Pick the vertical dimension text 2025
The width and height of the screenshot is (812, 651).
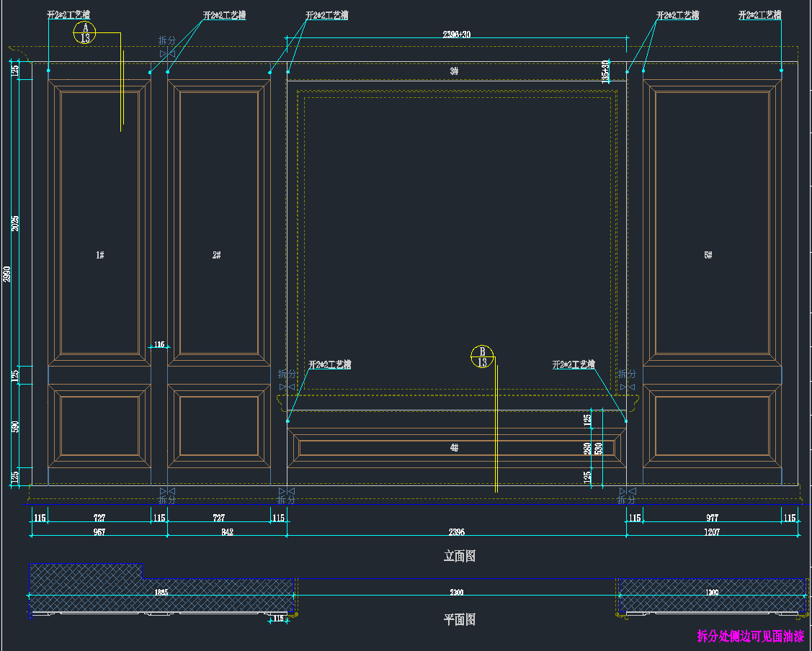(x=16, y=223)
